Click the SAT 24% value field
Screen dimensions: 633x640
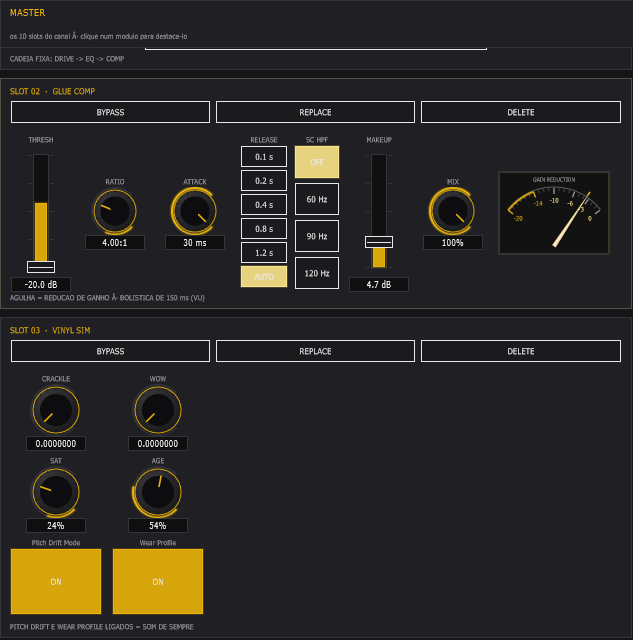(x=56, y=526)
